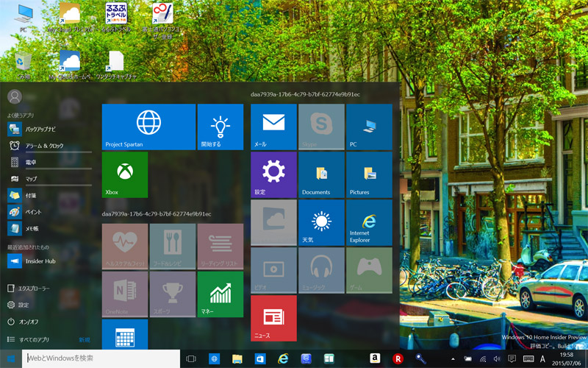588x368 pixels.
Task: Open the 天気 (Weather) tile
Action: 321,222
